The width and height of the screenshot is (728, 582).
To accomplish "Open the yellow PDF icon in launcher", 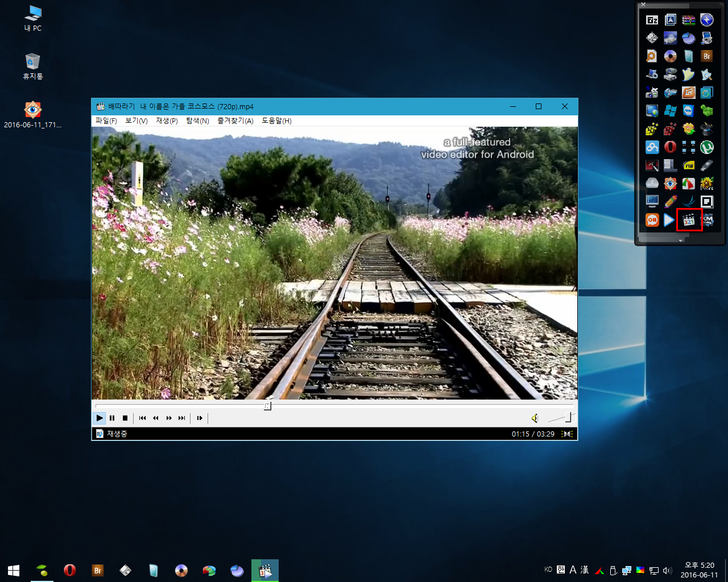I will tap(689, 165).
